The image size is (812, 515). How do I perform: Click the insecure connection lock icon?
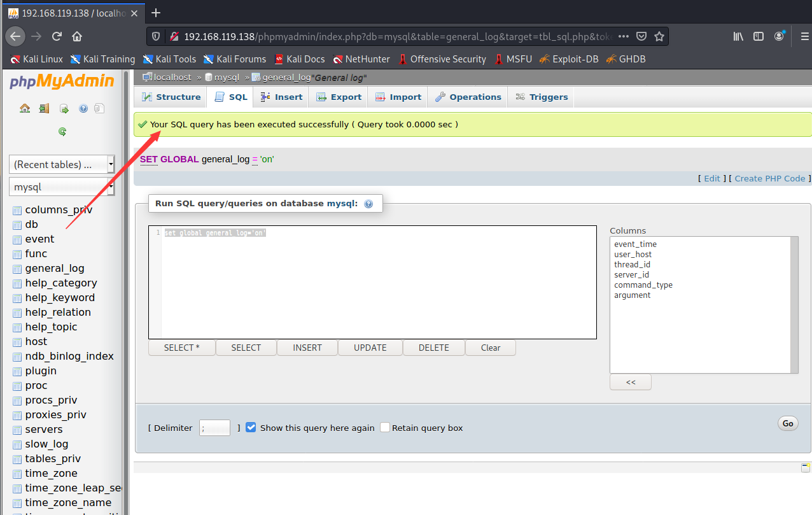pyautogui.click(x=173, y=36)
